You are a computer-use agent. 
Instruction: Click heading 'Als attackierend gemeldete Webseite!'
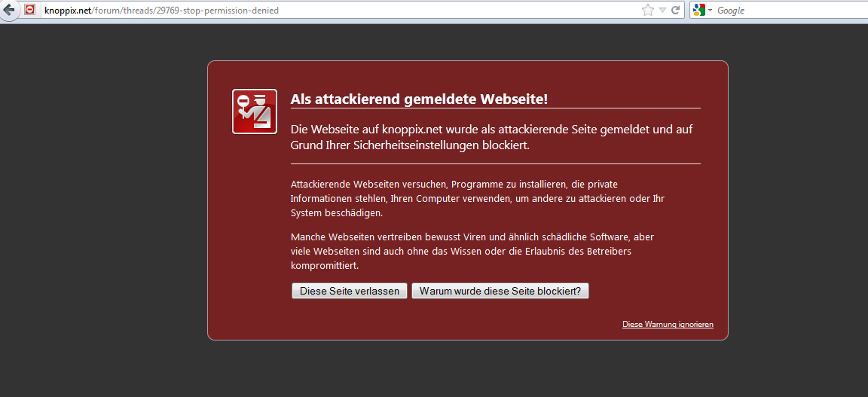[x=419, y=99]
